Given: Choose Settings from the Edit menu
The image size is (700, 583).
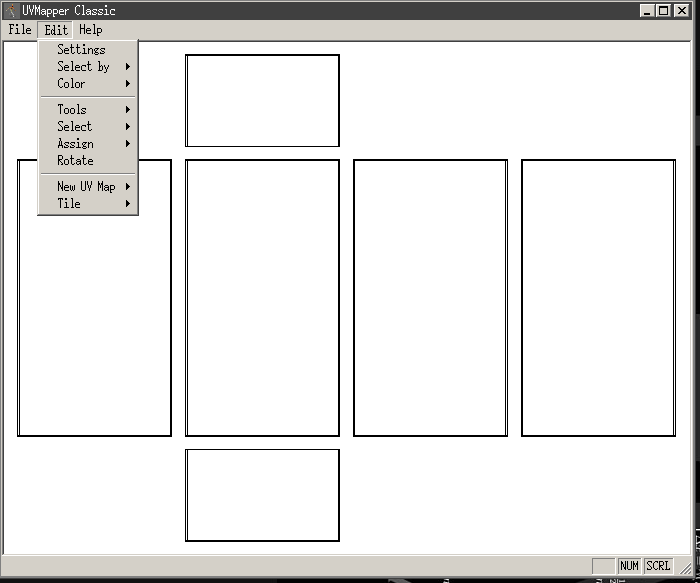Looking at the screenshot, I should point(88,50).
